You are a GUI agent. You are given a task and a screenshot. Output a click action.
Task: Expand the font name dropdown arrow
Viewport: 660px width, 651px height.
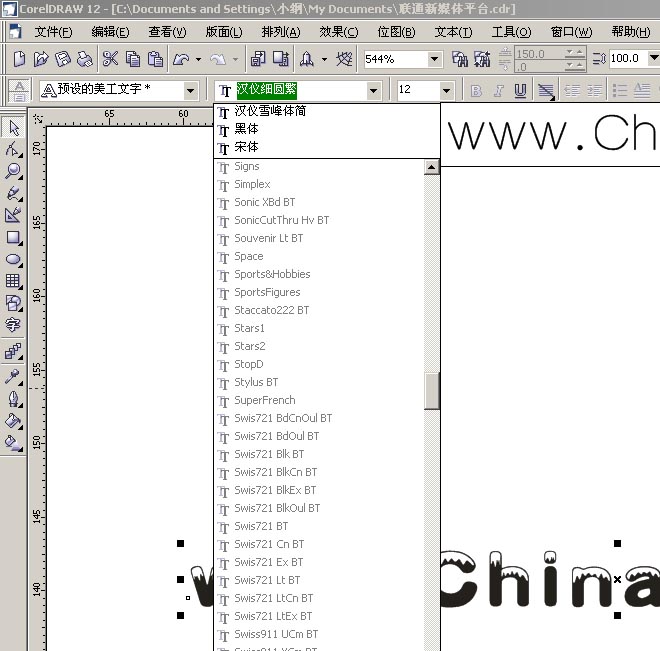(x=373, y=90)
